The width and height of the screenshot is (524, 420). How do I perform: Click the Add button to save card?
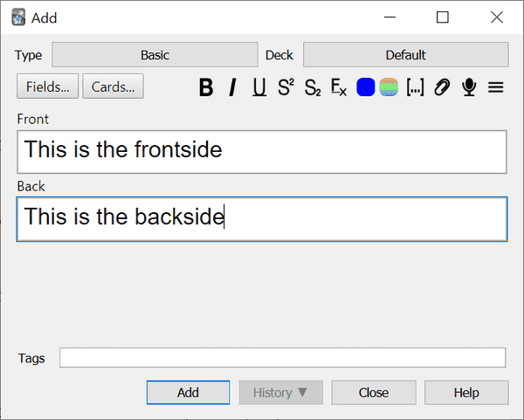click(x=188, y=392)
